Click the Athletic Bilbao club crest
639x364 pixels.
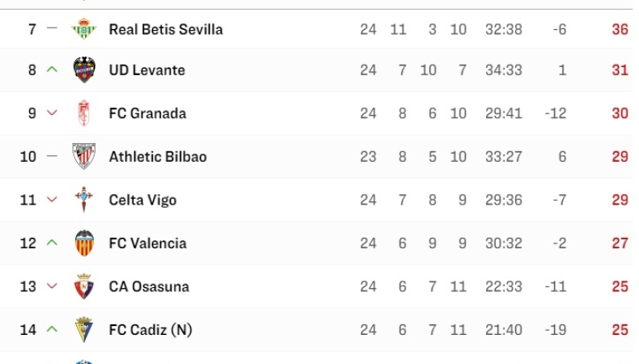[84, 156]
